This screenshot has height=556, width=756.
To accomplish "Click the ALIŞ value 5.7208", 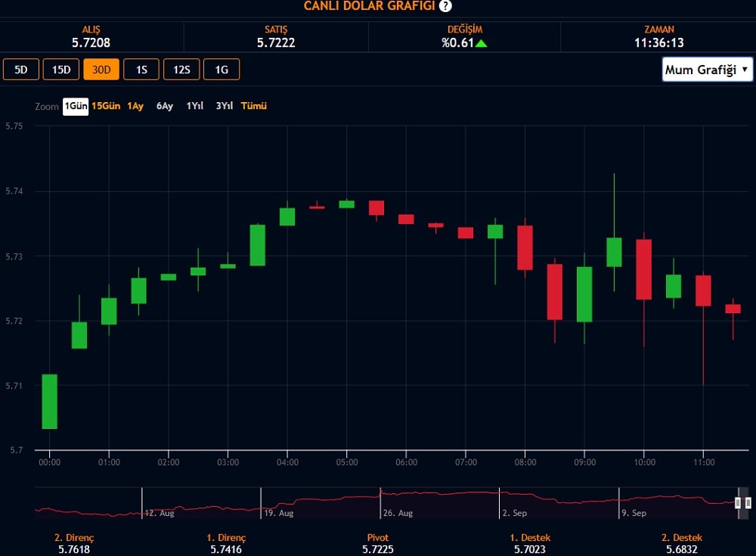I will pos(91,43).
